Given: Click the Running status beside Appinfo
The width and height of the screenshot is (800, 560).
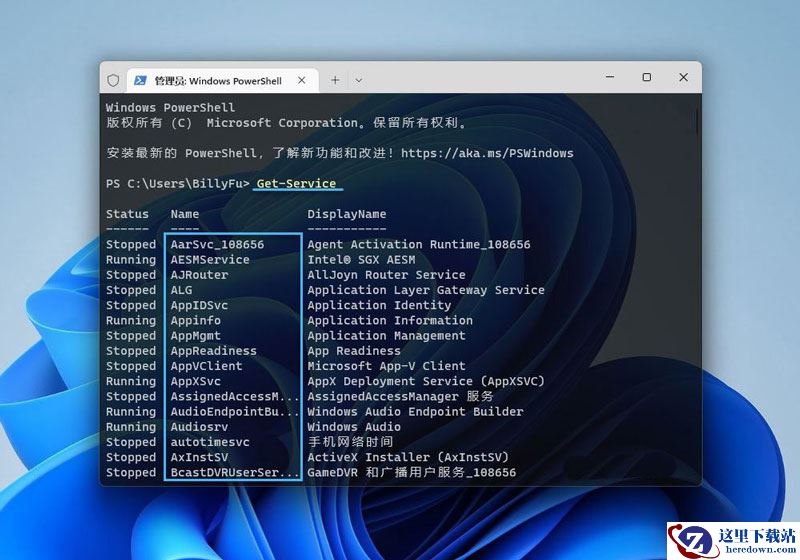Looking at the screenshot, I should pos(131,321).
